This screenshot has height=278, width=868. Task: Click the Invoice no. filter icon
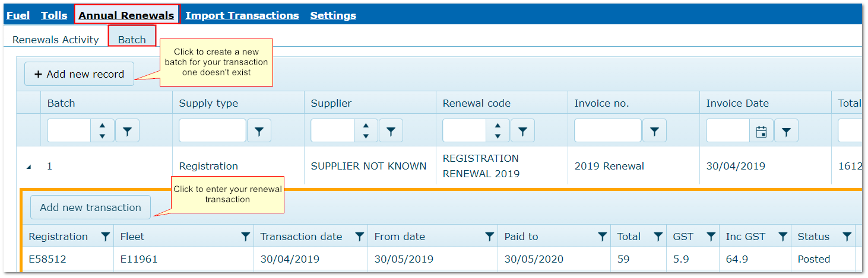pyautogui.click(x=654, y=130)
